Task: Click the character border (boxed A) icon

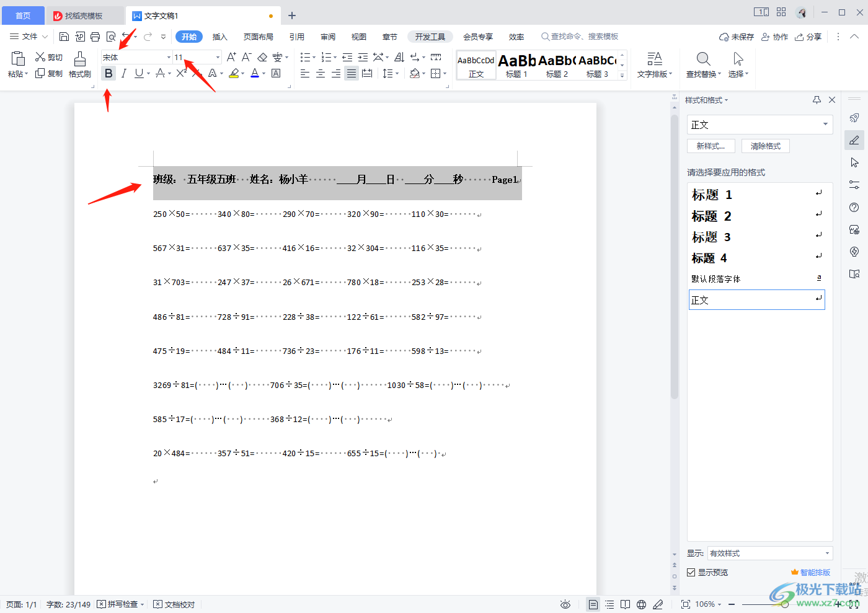Action: pos(276,73)
